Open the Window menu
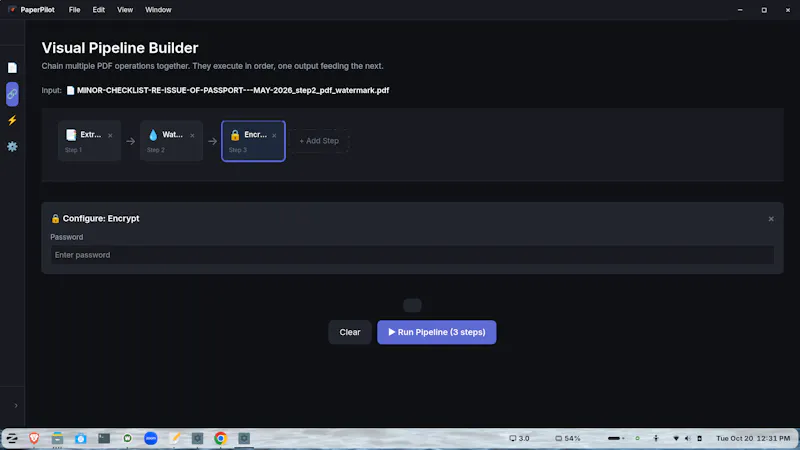The image size is (800, 450). (158, 10)
